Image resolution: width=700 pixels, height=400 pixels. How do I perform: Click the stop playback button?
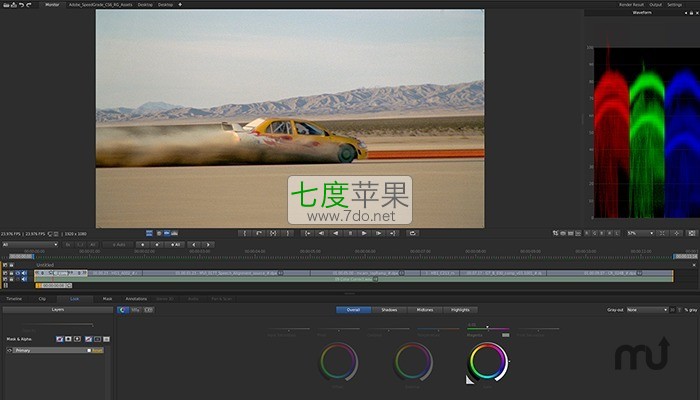(x=350, y=233)
